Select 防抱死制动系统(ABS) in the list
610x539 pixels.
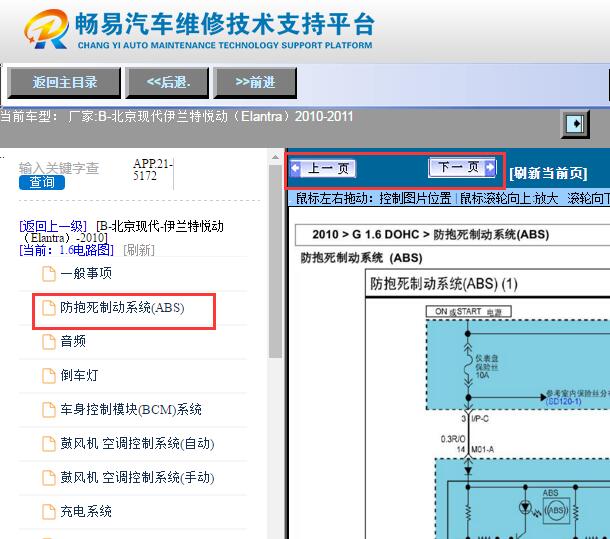pyautogui.click(x=122, y=307)
